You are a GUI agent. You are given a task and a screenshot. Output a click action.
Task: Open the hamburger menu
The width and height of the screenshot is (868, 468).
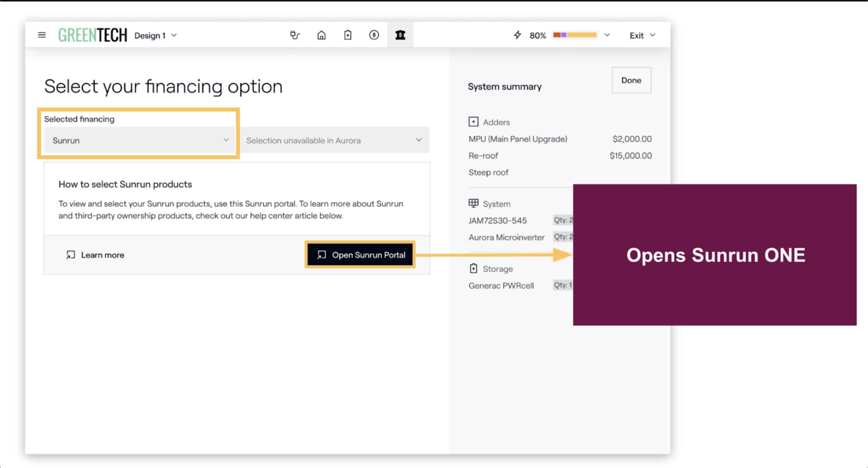42,35
